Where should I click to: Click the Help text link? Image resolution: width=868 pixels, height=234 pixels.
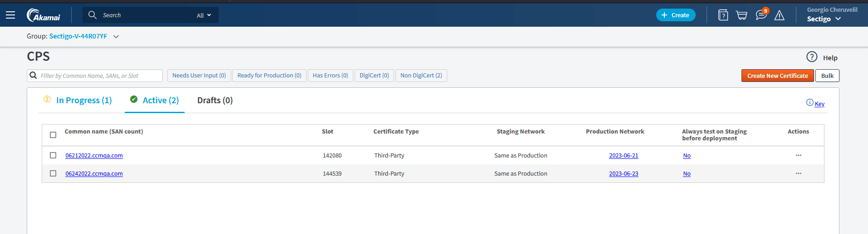pyautogui.click(x=830, y=58)
